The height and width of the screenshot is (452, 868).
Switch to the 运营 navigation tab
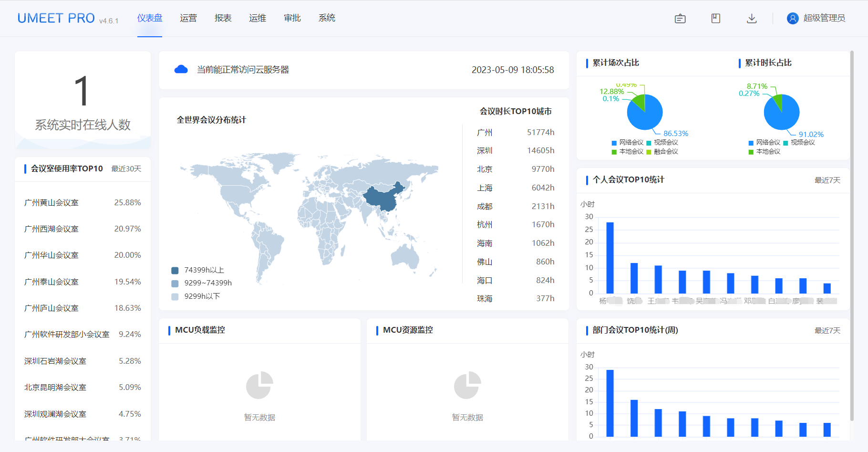(x=188, y=18)
